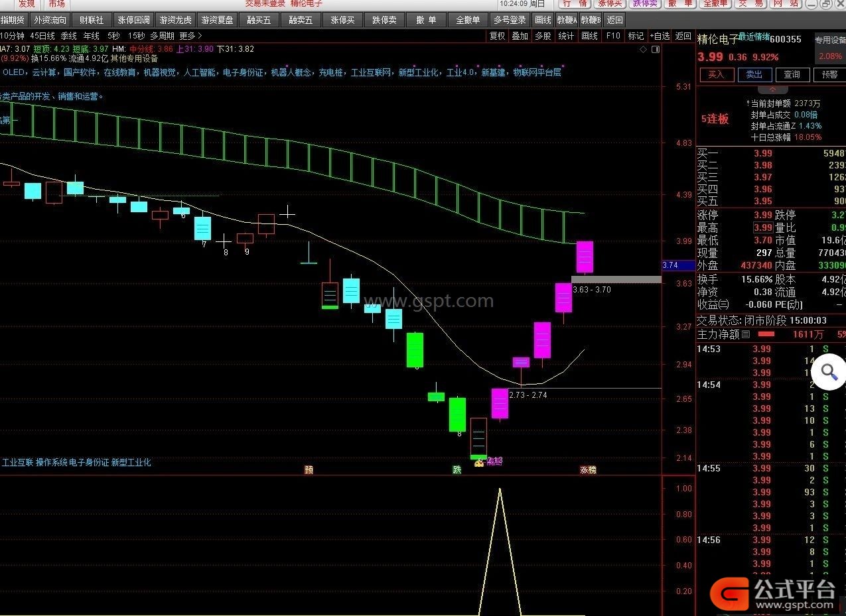Click 画线 in the chart options row
The width and height of the screenshot is (846, 616).
(x=589, y=36)
